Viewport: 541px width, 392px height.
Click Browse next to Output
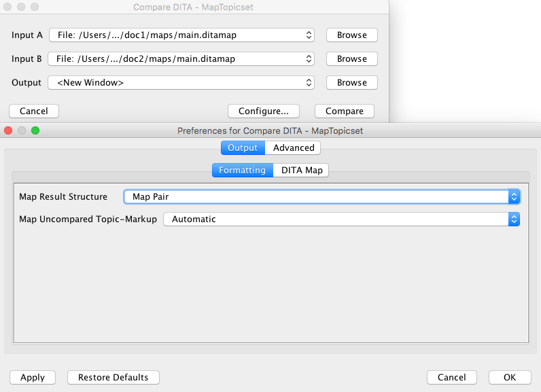click(x=351, y=83)
